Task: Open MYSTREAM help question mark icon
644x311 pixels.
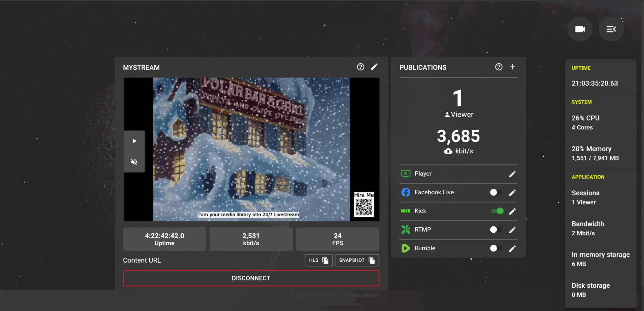Action: coord(360,67)
